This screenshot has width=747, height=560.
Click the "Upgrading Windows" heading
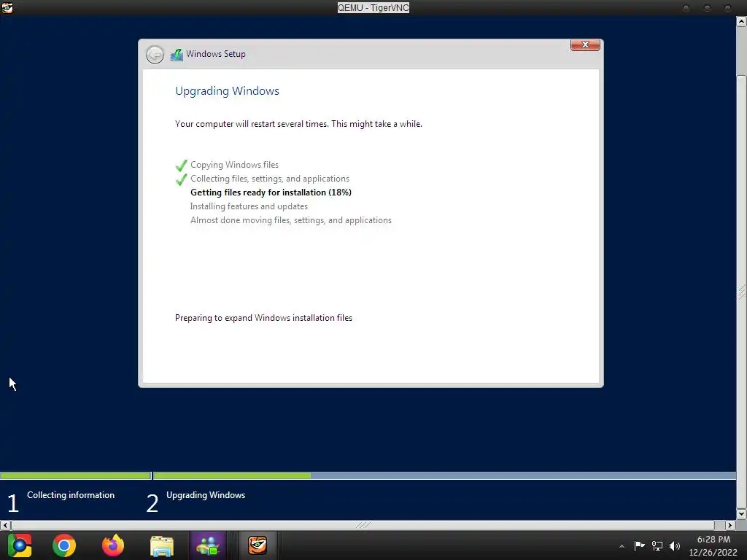tap(227, 91)
